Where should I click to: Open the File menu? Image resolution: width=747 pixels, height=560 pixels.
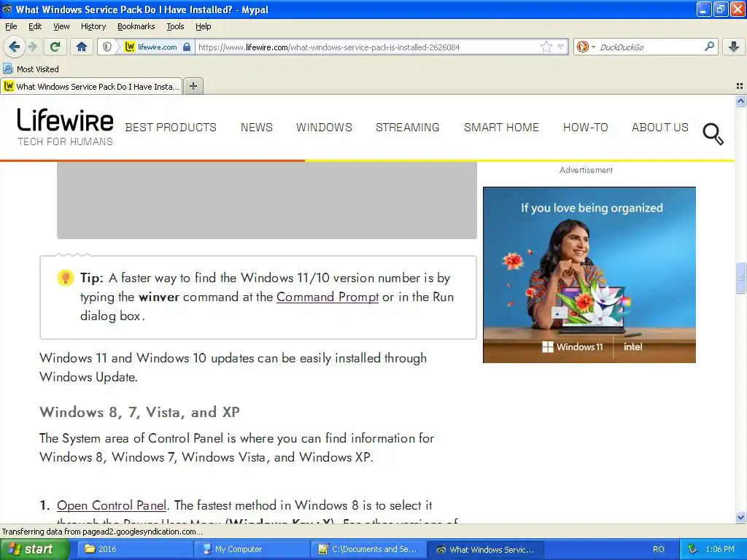(11, 26)
